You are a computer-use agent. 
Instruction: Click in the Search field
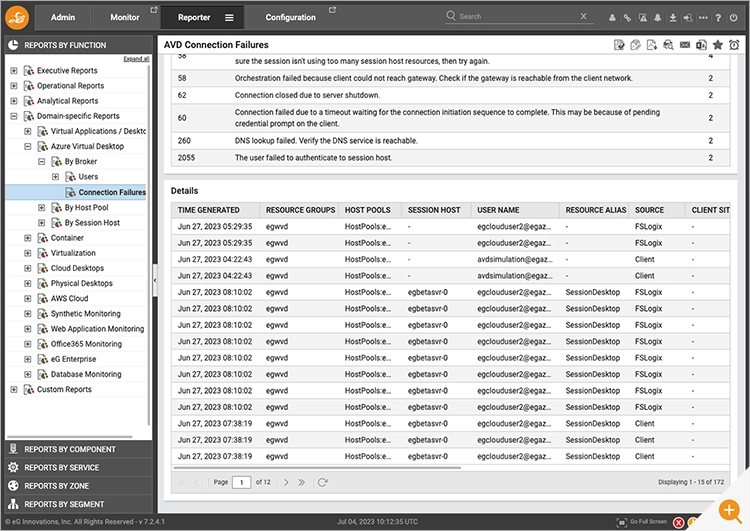[x=518, y=16]
